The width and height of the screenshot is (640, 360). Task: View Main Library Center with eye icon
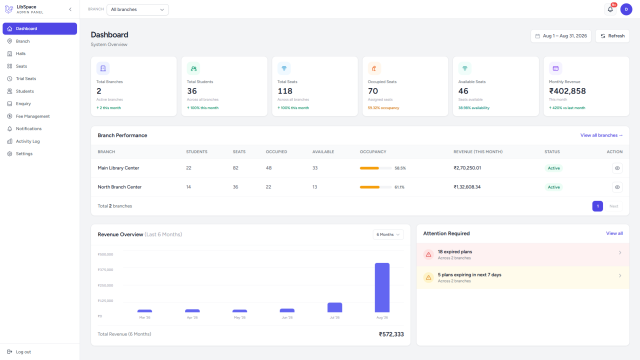pyautogui.click(x=617, y=168)
